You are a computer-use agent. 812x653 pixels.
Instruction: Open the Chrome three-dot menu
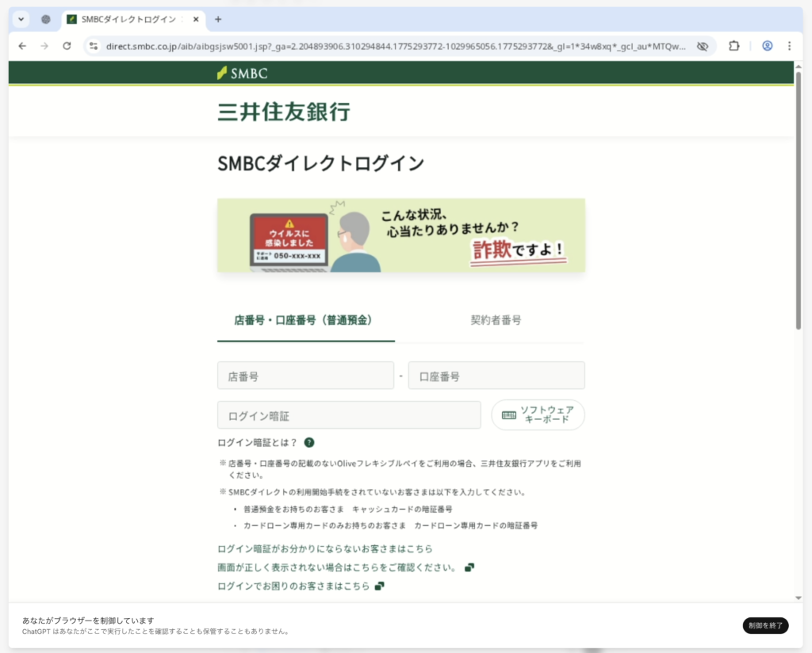pos(789,46)
